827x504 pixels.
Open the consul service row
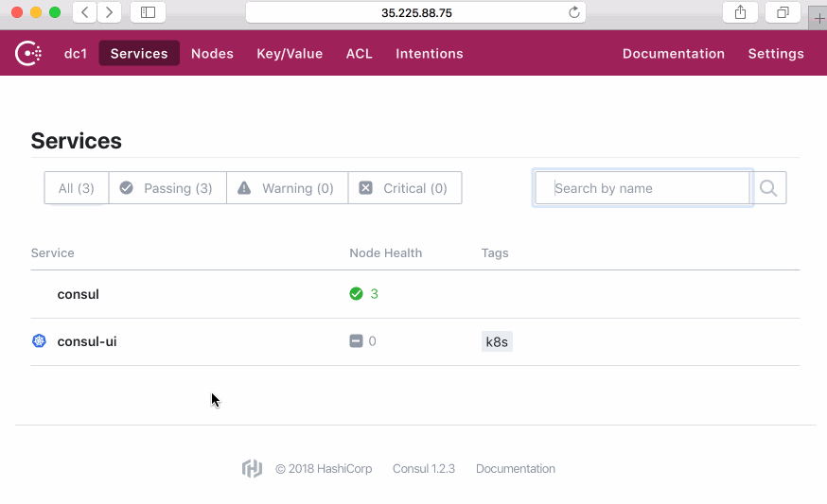(x=415, y=294)
